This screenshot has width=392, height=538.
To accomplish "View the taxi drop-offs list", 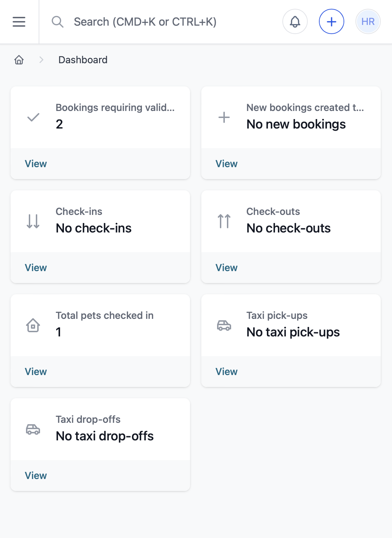I will (36, 475).
